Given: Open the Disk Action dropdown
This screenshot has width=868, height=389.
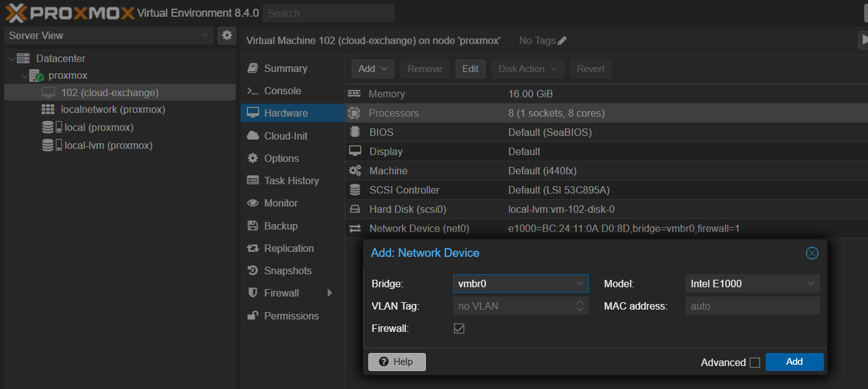Looking at the screenshot, I should pyautogui.click(x=528, y=69).
